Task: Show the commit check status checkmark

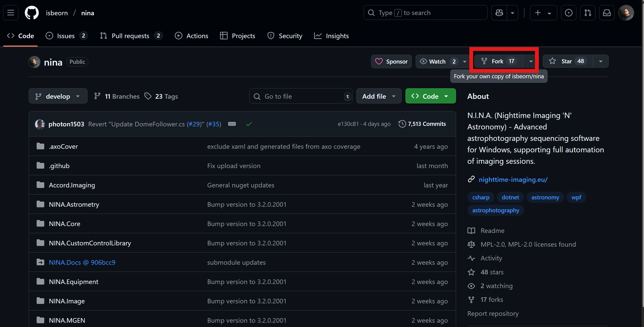Action: [249, 124]
